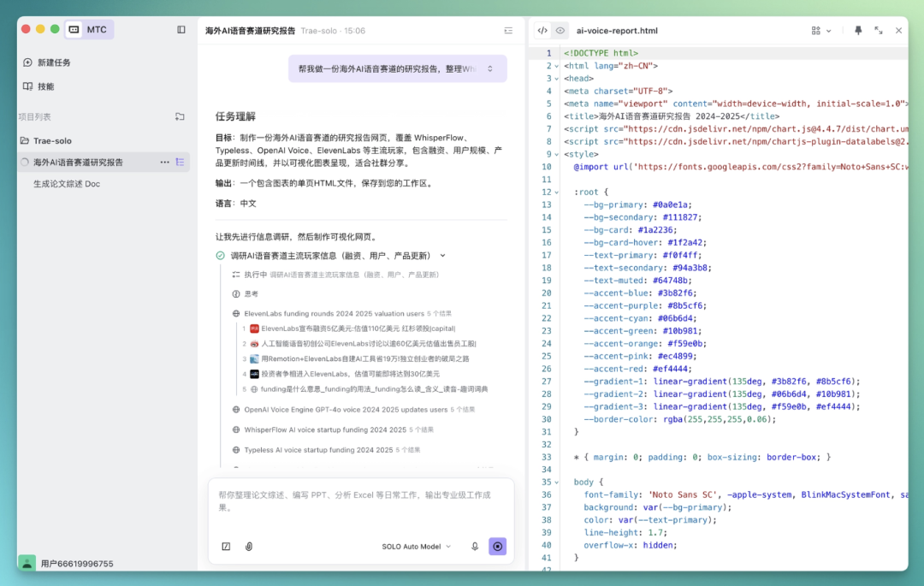Click the user avatar 用户66619996755
This screenshot has height=586, width=924.
pyautogui.click(x=27, y=563)
